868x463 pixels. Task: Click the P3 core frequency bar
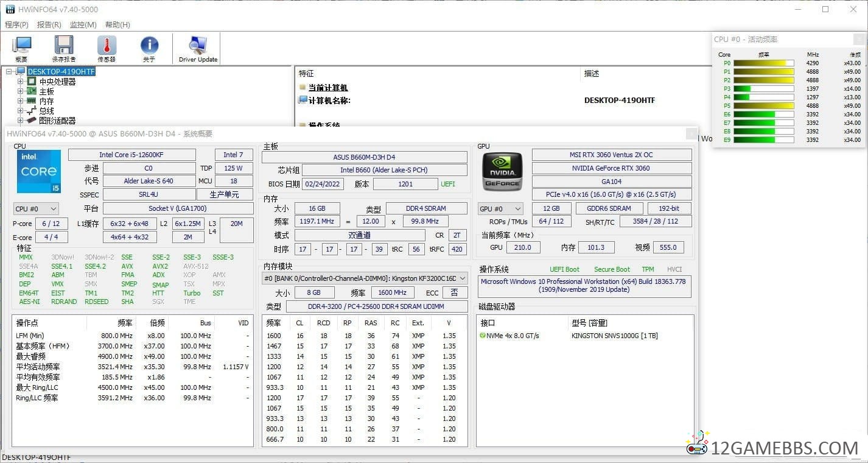764,88
